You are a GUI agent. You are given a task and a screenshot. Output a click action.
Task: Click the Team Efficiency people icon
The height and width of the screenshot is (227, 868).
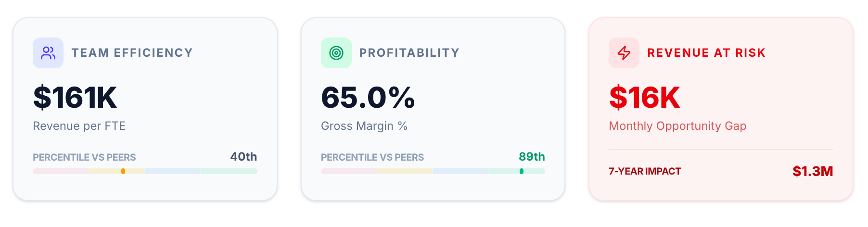(48, 53)
